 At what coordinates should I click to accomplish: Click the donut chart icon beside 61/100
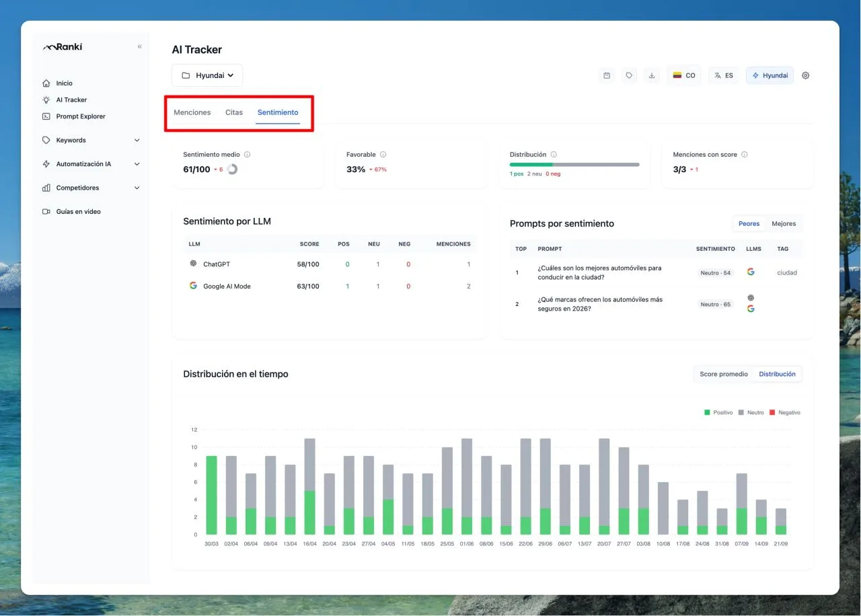click(x=232, y=169)
